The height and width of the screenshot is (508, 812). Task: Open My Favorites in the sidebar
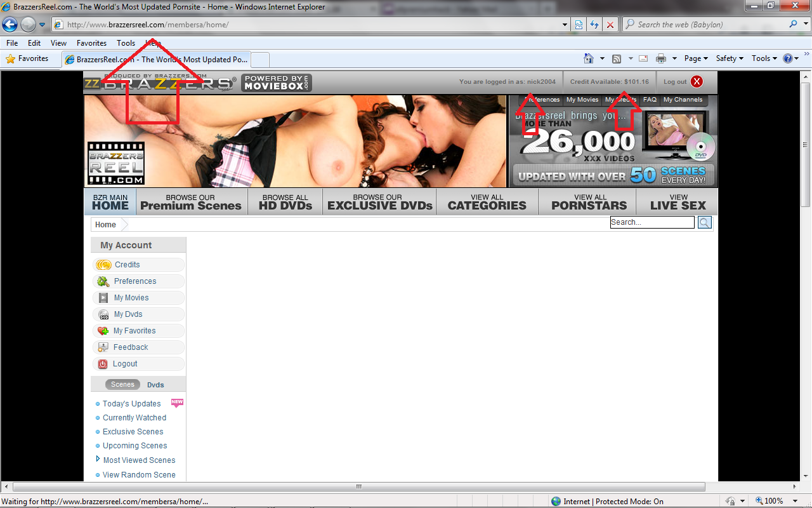(138, 331)
